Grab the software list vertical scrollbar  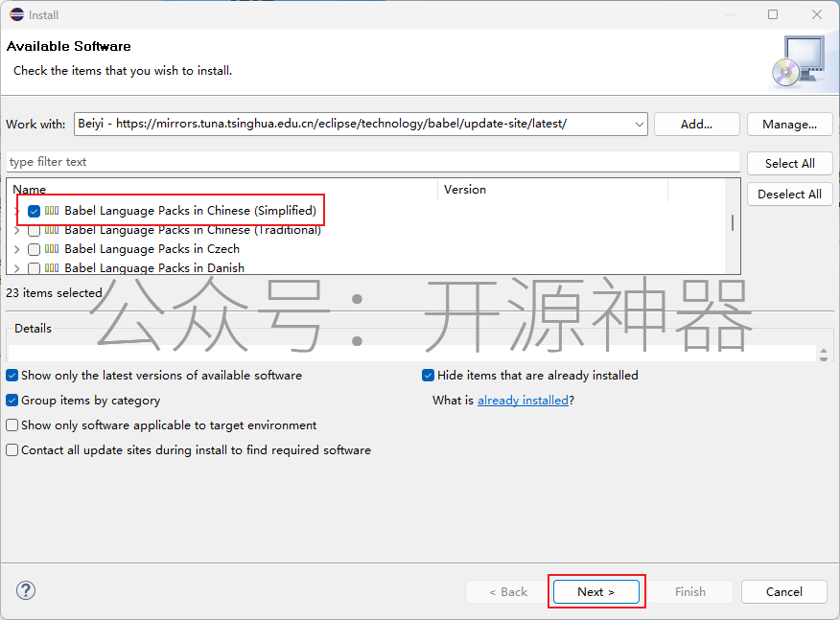point(733,222)
